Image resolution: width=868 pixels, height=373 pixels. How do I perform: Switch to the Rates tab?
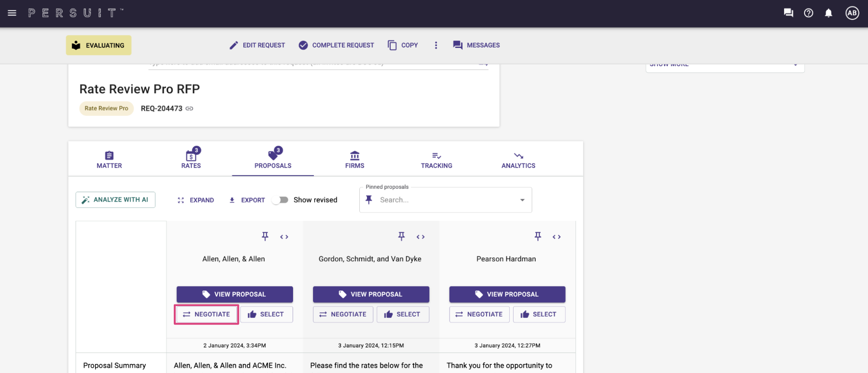click(191, 160)
